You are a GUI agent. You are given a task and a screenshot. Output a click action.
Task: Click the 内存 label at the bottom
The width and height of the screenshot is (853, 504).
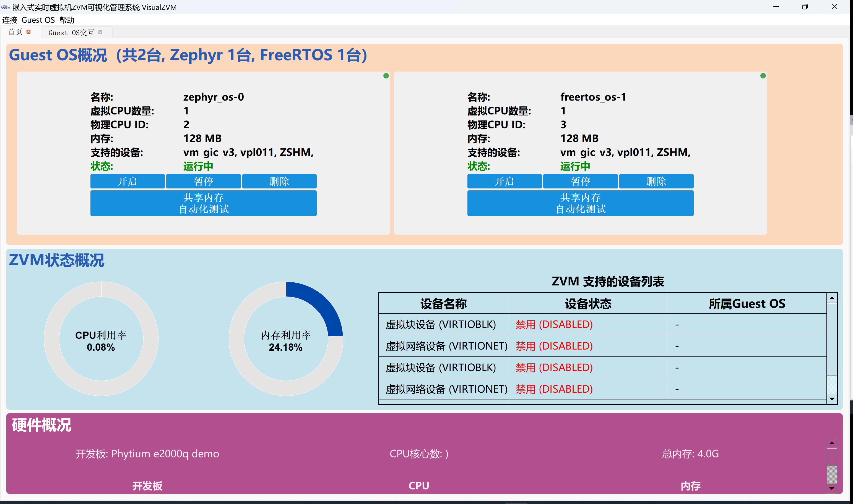click(690, 486)
